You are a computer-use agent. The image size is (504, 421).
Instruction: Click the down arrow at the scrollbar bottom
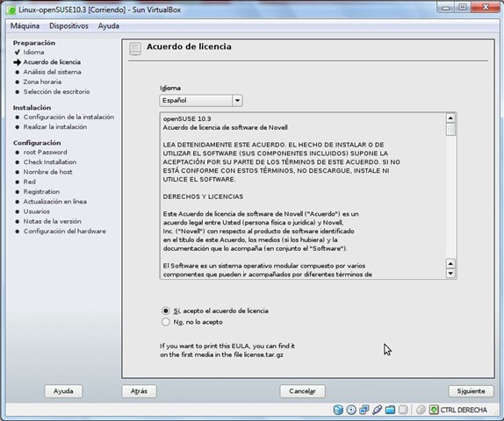pyautogui.click(x=450, y=274)
